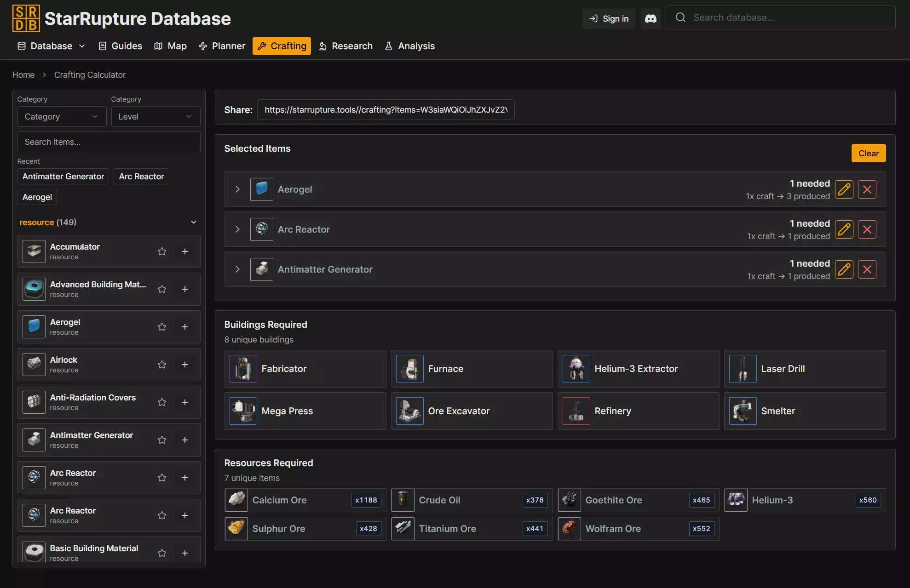Viewport: 910px width, 588px height.
Task: Add Airlock using its plus icon
Action: click(x=185, y=365)
